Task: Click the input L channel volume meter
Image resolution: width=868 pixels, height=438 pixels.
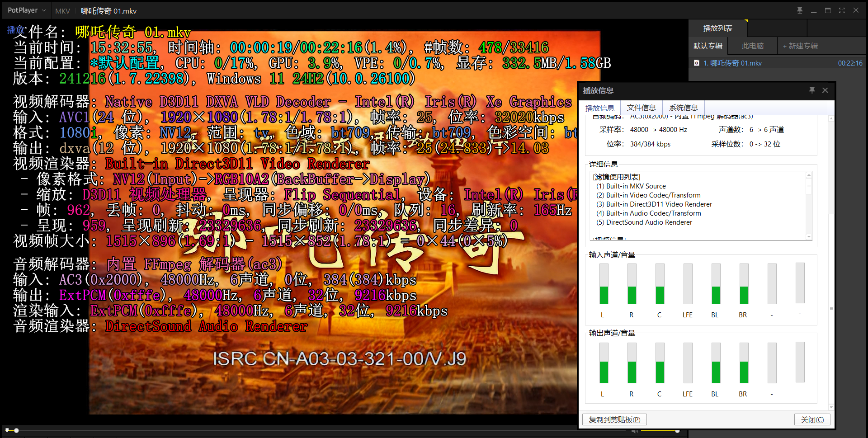Action: click(x=604, y=283)
